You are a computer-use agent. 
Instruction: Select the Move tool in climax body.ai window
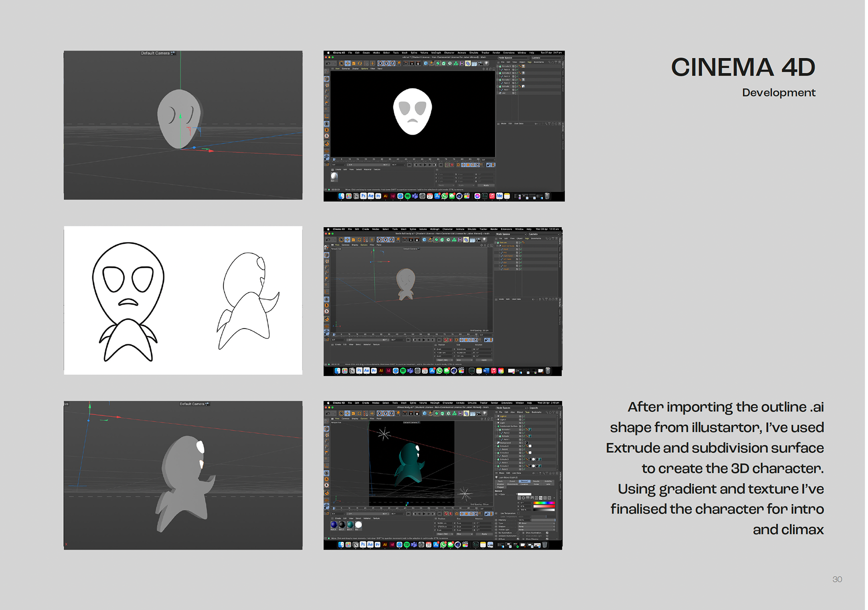click(347, 413)
